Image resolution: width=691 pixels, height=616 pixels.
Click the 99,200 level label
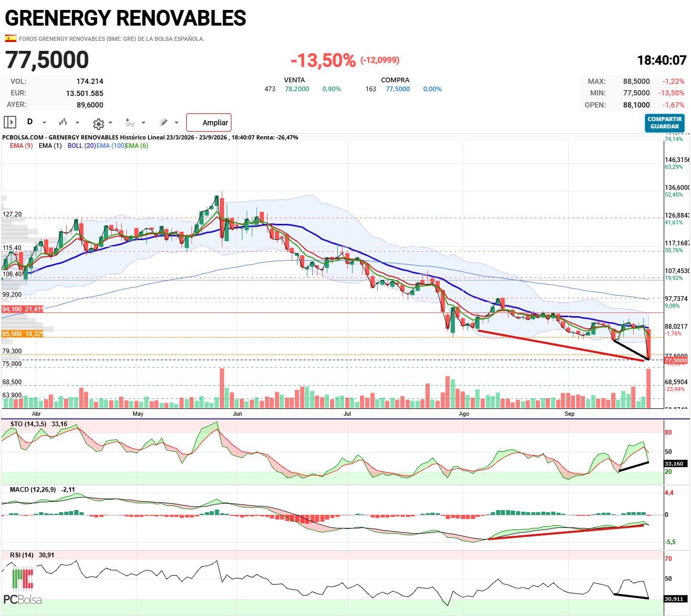12,295
